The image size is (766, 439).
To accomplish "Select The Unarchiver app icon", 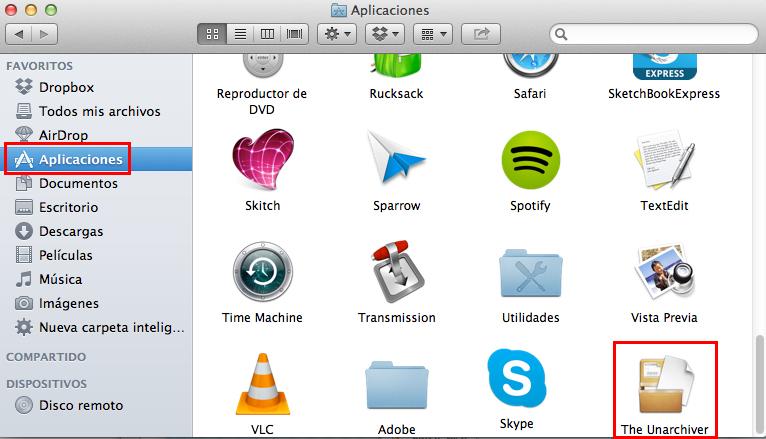I will tap(664, 384).
